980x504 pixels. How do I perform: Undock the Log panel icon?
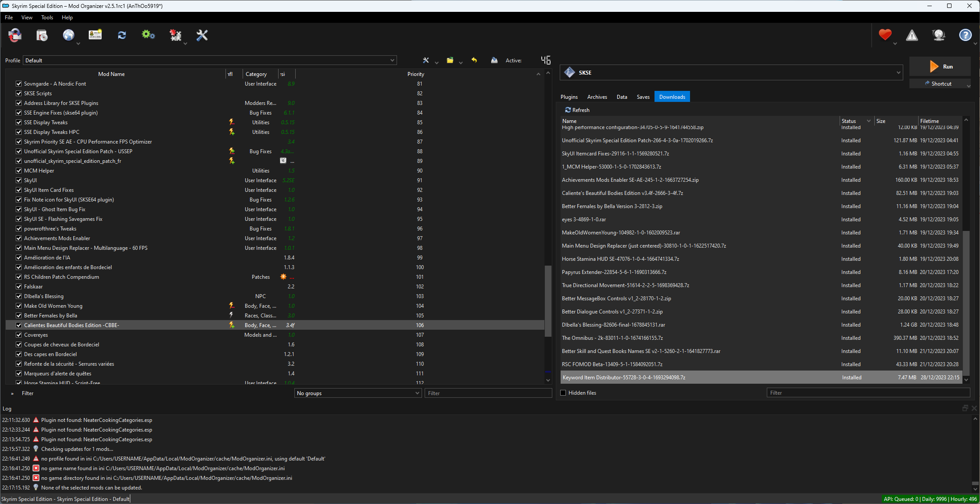click(x=965, y=408)
